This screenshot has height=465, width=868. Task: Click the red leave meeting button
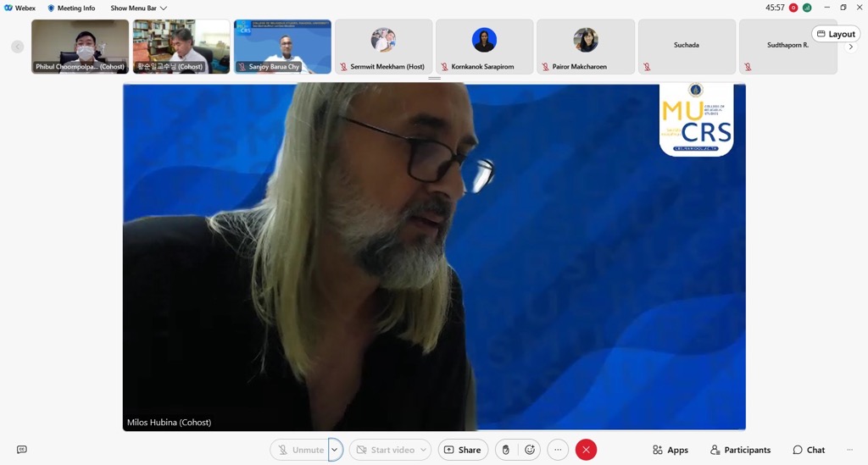587,450
